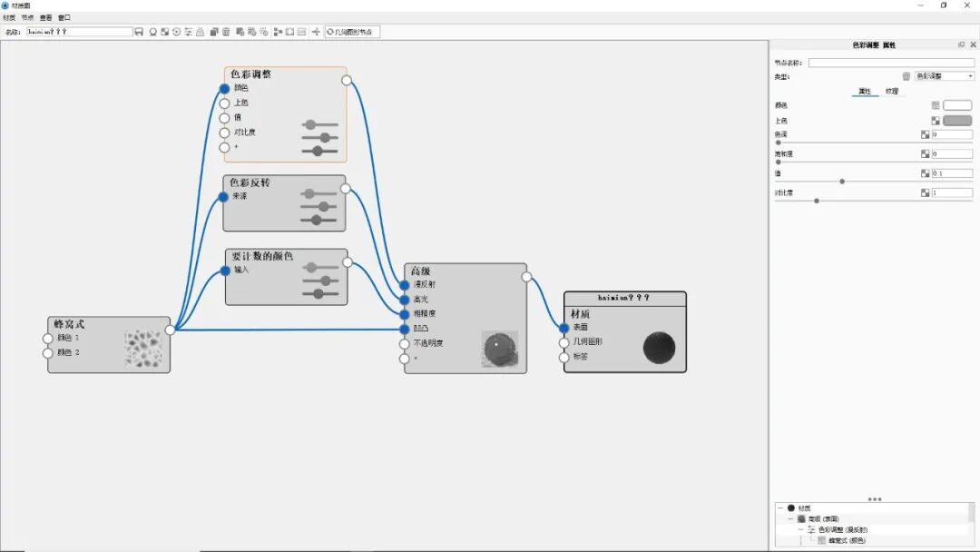Click the duplicate nodes icon in toolbar
Viewport: 980px width, 552px height.
coord(214,32)
